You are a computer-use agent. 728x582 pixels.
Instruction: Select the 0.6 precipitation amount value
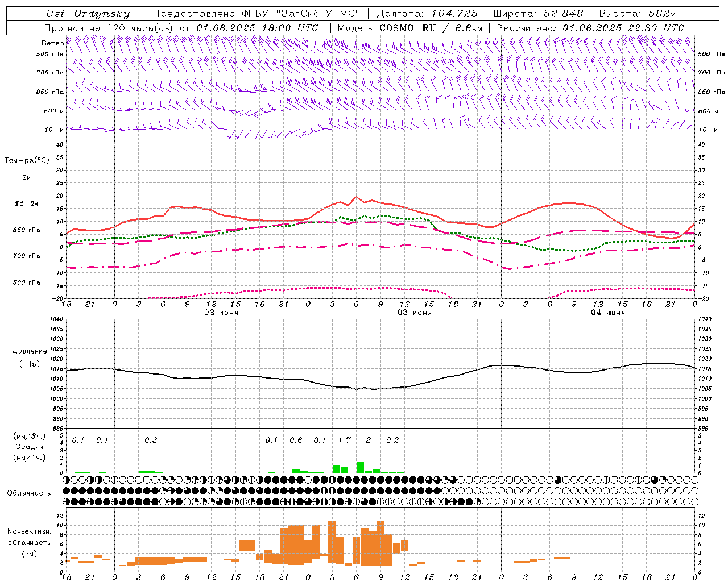pyautogui.click(x=296, y=440)
